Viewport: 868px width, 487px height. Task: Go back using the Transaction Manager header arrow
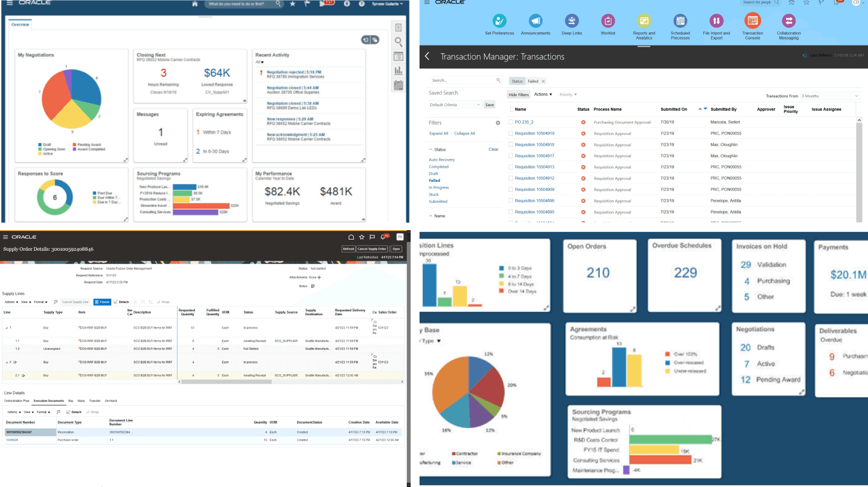coord(427,56)
